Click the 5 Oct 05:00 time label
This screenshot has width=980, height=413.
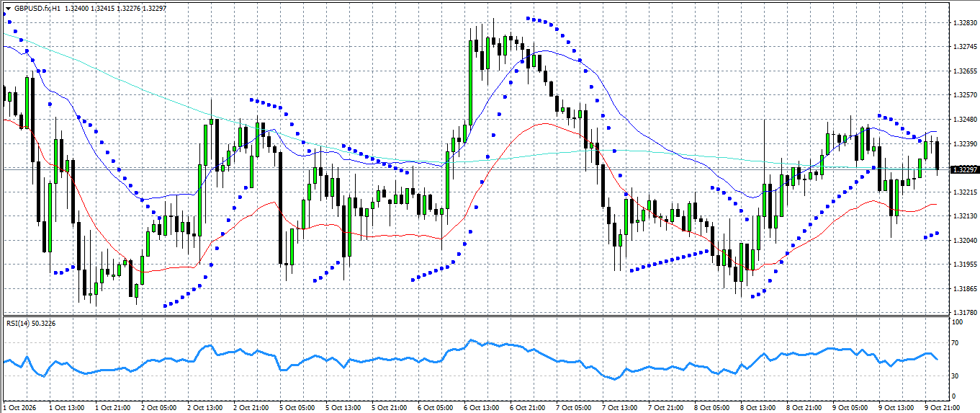[x=297, y=407]
